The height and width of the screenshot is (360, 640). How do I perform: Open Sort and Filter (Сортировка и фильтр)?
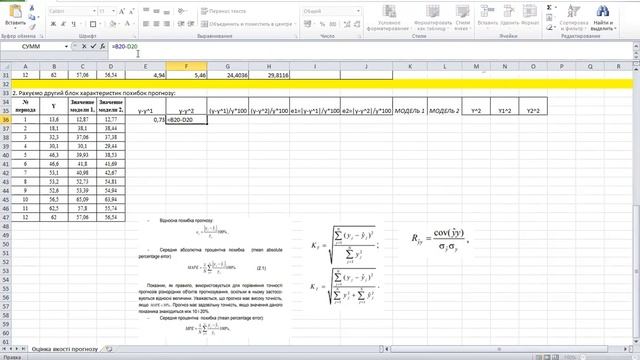pos(573,17)
